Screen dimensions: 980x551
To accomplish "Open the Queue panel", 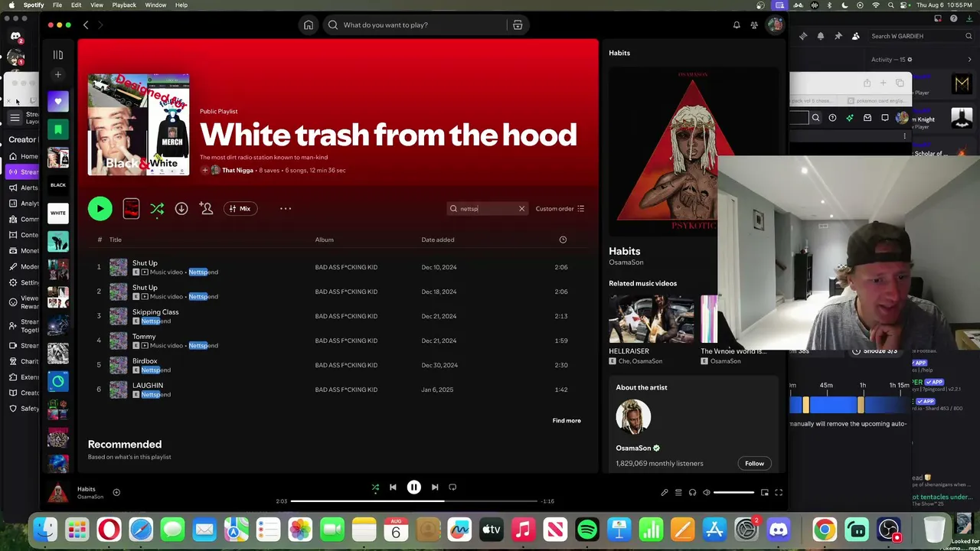I will [x=678, y=493].
